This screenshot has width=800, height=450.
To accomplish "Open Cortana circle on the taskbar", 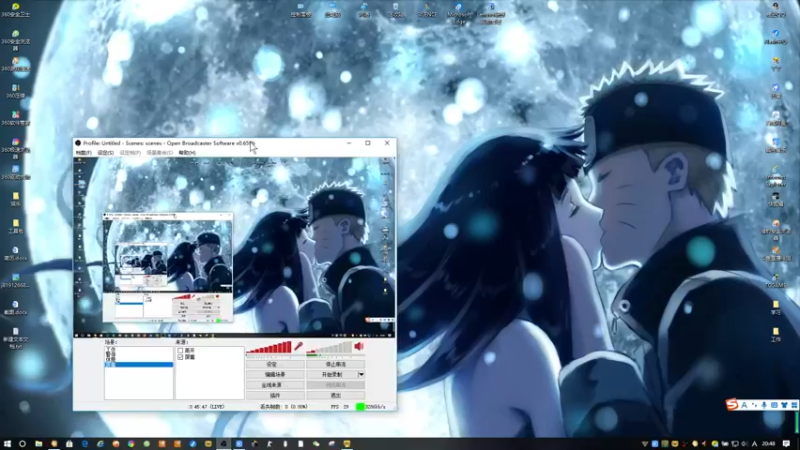I will (x=22, y=444).
